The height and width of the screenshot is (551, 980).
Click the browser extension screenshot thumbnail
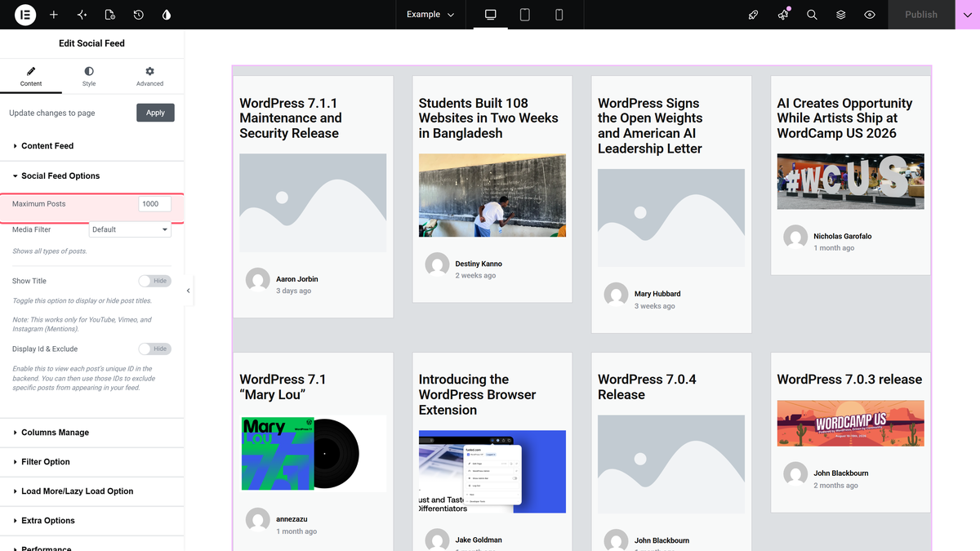(x=492, y=472)
